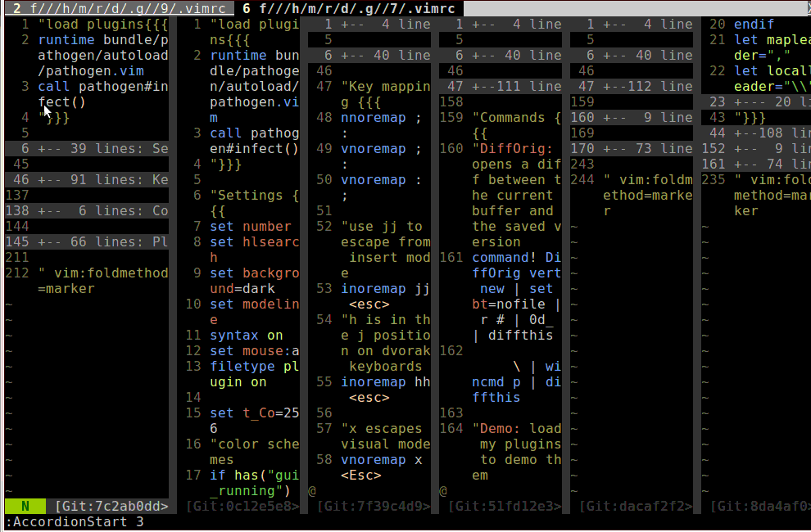Place cursor on 'vnoremap x' line
Viewport: 811px width, 532px height.
(x=381, y=459)
